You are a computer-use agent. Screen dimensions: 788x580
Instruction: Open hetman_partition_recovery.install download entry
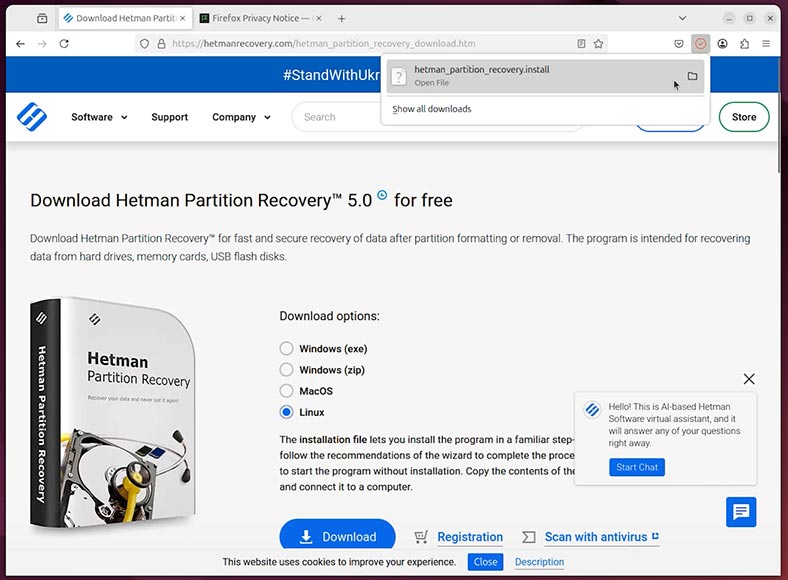pyautogui.click(x=545, y=76)
